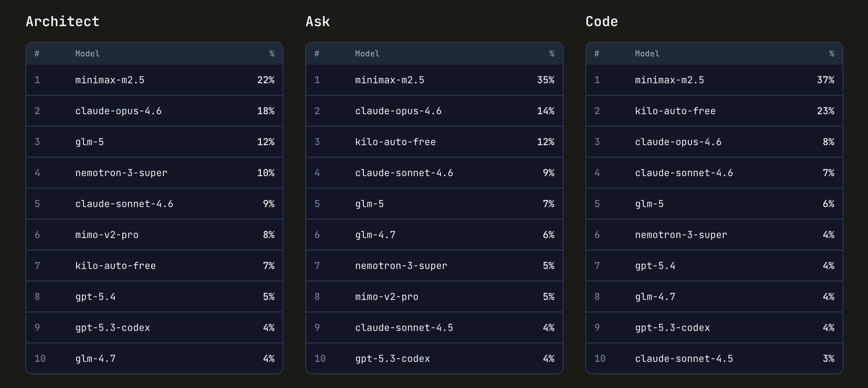
Task: Click nemotron-3-super in Architect table
Action: click(x=121, y=173)
